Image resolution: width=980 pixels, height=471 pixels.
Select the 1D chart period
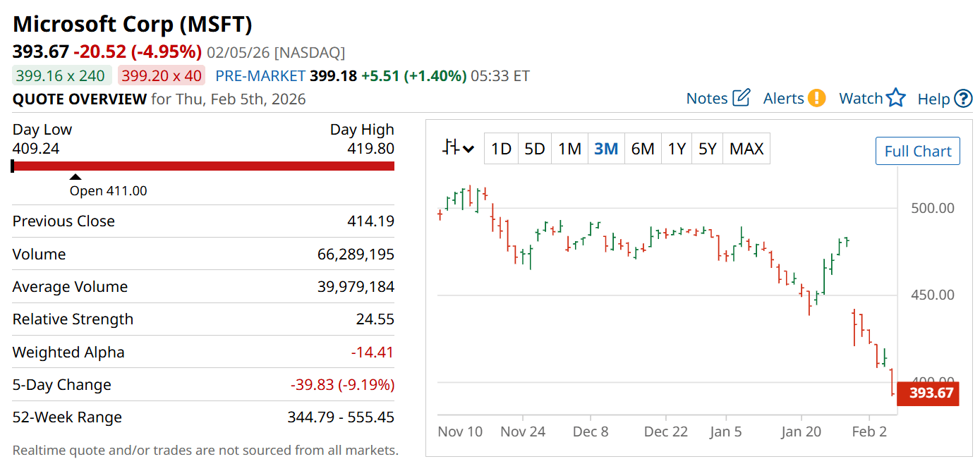[501, 149]
